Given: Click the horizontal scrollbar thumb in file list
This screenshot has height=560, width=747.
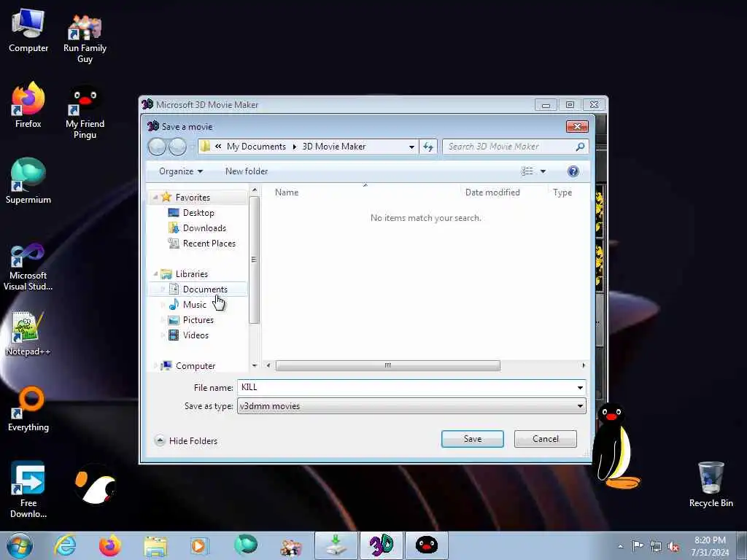Looking at the screenshot, I should [388, 366].
